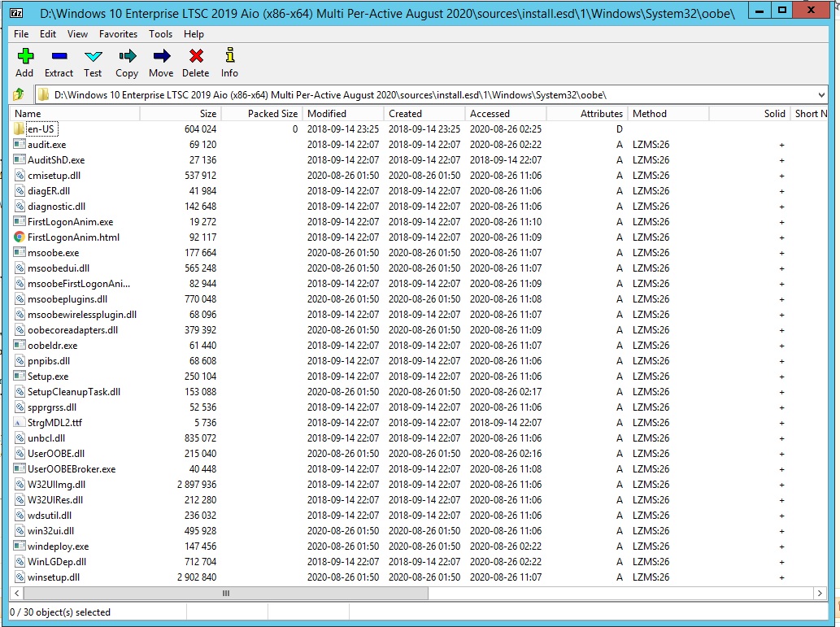The width and height of the screenshot is (840, 627).
Task: Open the Favorites menu
Action: pyautogui.click(x=119, y=34)
